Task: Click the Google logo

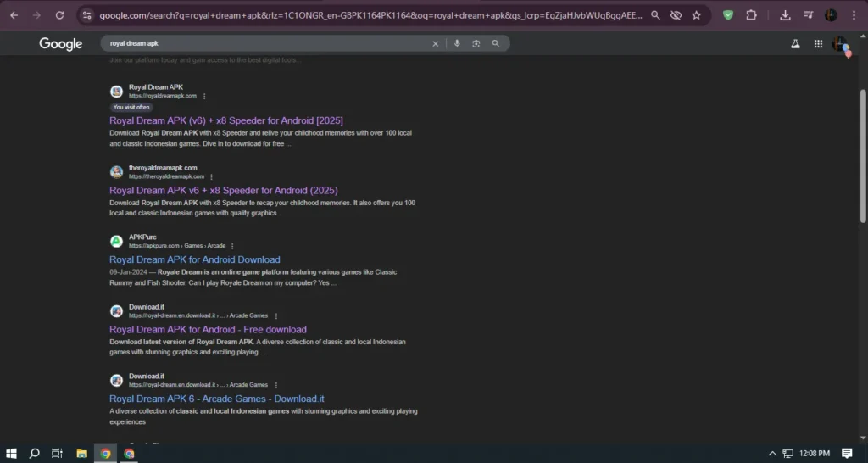Action: pos(61,44)
